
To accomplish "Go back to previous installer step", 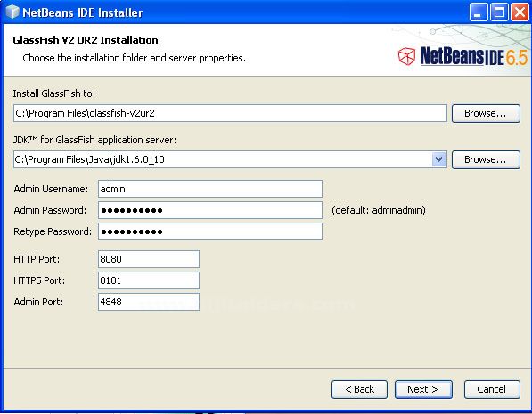I will tap(359, 389).
